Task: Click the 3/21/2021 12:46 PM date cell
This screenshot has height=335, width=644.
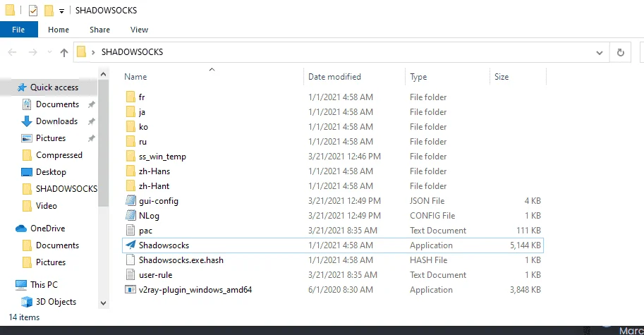Action: tap(345, 157)
